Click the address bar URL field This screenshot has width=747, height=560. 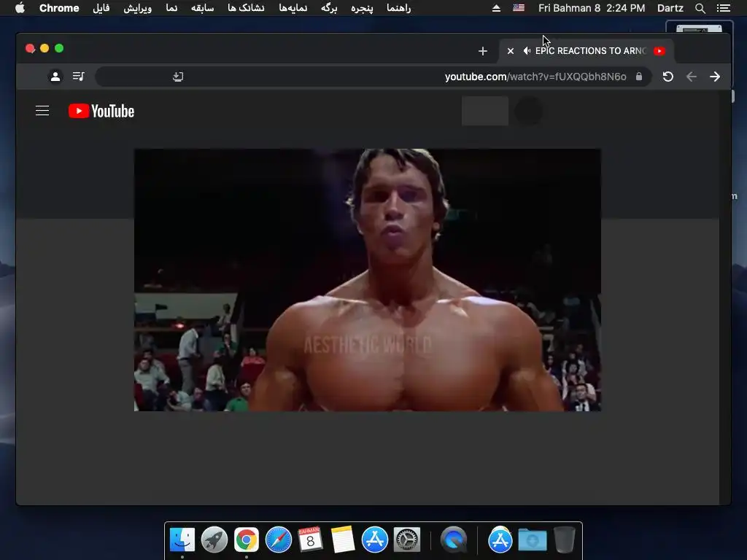tap(373, 77)
